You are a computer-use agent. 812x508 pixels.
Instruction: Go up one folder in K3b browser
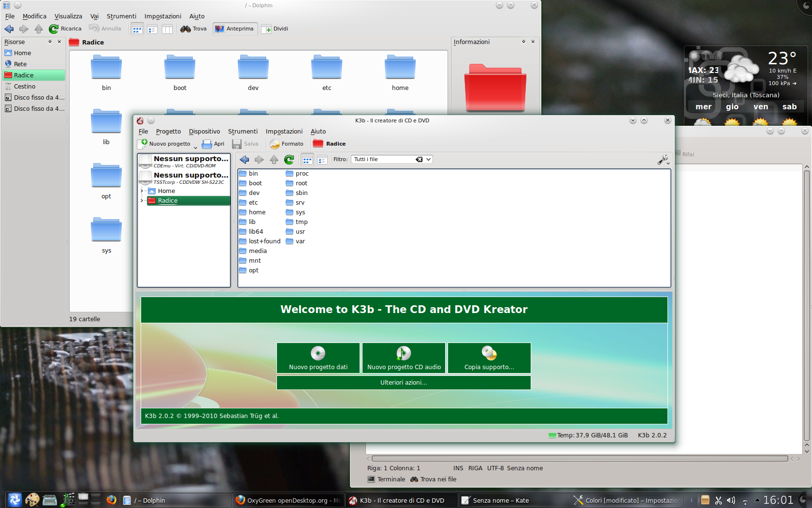(x=274, y=160)
